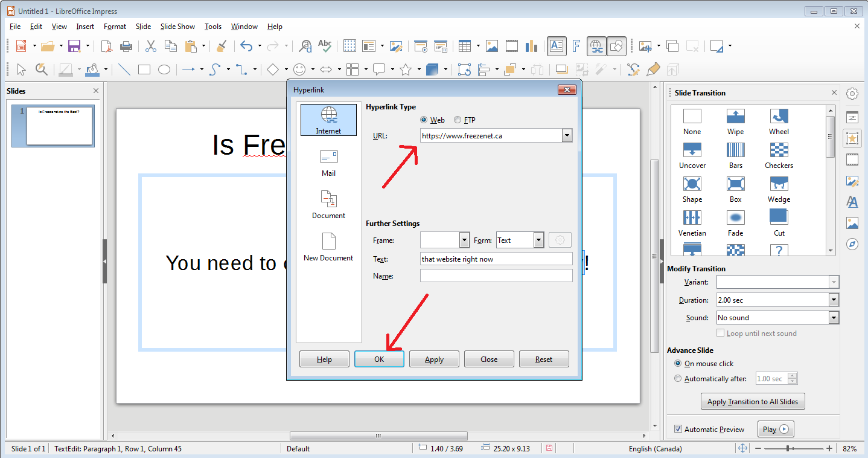This screenshot has width=868, height=458.
Task: Click the Insert Hyperlink globe icon
Action: pyautogui.click(x=596, y=46)
